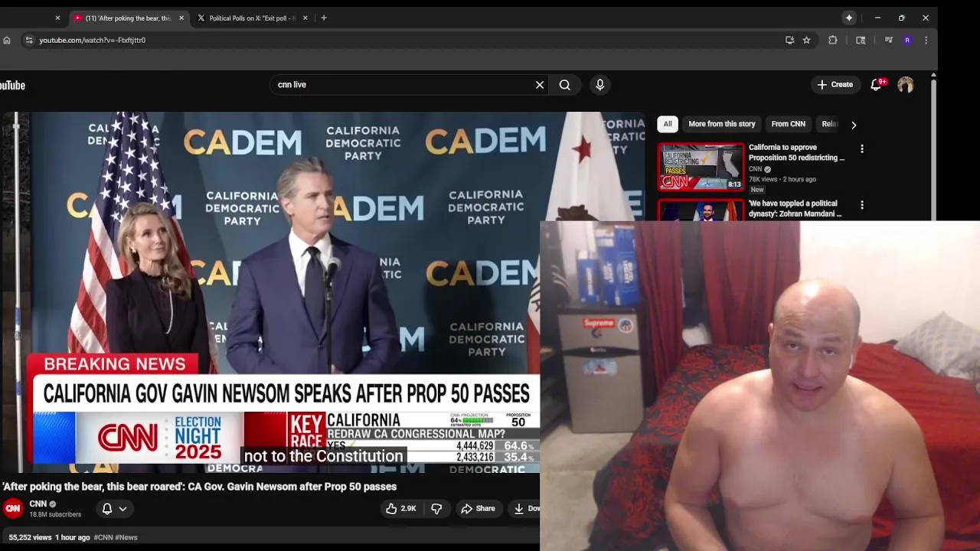
Task: Open the browser three-dot menu
Action: [x=926, y=40]
